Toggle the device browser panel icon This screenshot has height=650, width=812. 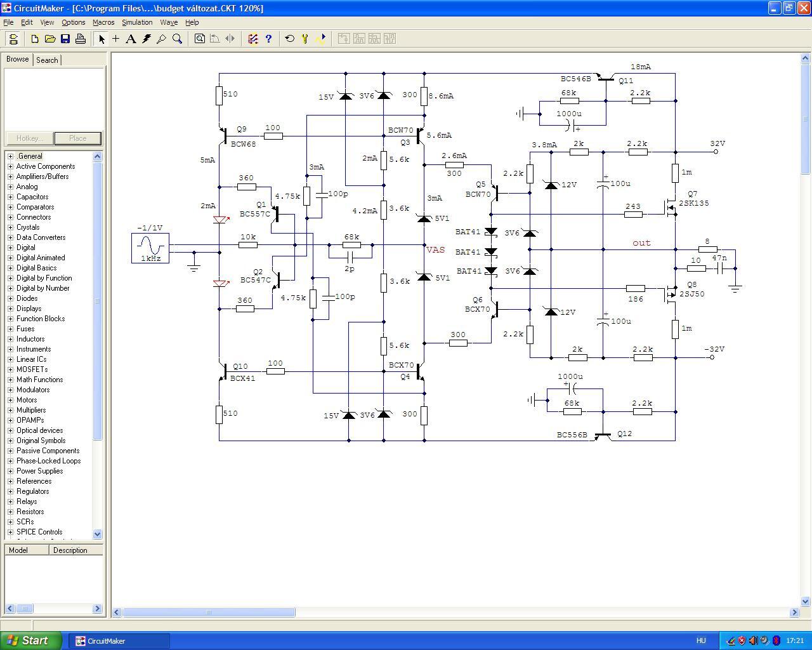13,39
